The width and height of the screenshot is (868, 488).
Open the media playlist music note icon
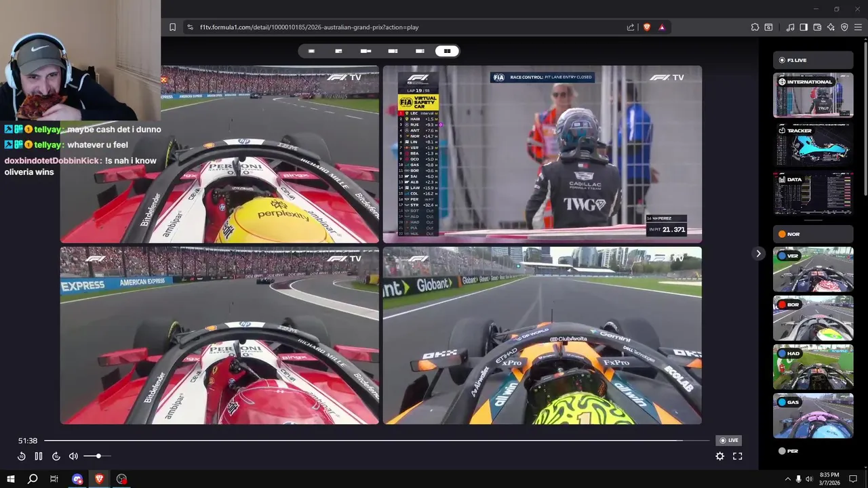(x=790, y=27)
